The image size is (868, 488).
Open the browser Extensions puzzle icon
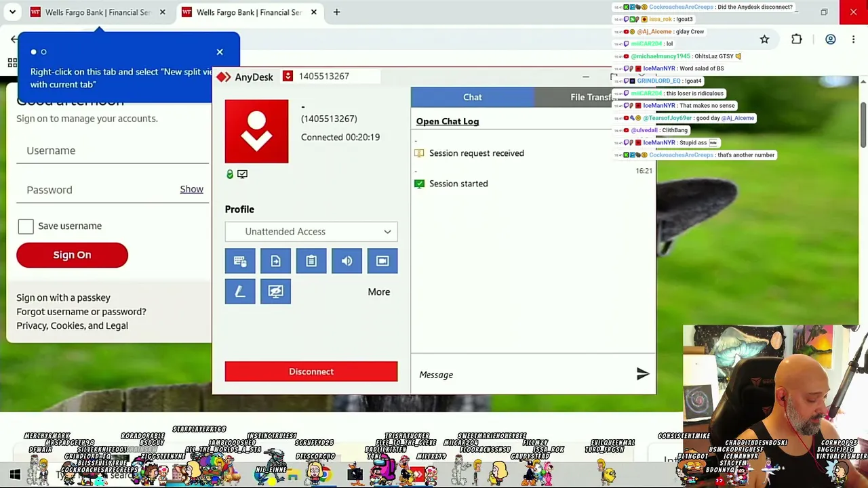coord(797,39)
